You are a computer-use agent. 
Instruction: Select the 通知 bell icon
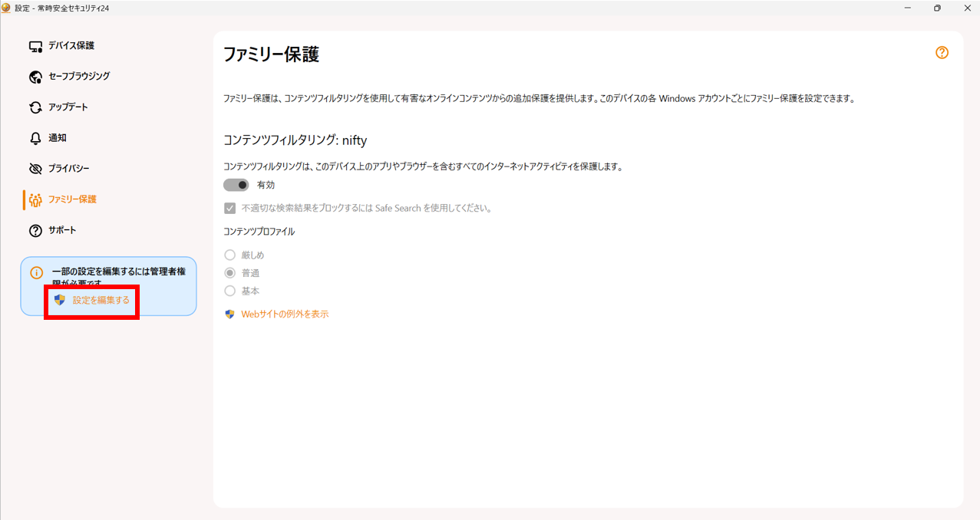[x=34, y=137]
